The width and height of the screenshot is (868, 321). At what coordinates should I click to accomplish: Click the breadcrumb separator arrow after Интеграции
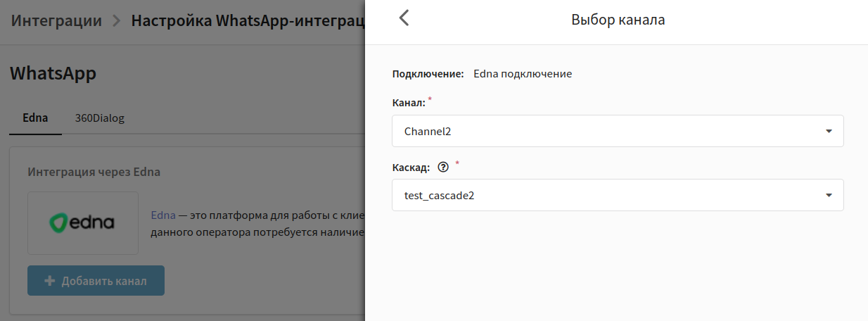click(x=117, y=20)
